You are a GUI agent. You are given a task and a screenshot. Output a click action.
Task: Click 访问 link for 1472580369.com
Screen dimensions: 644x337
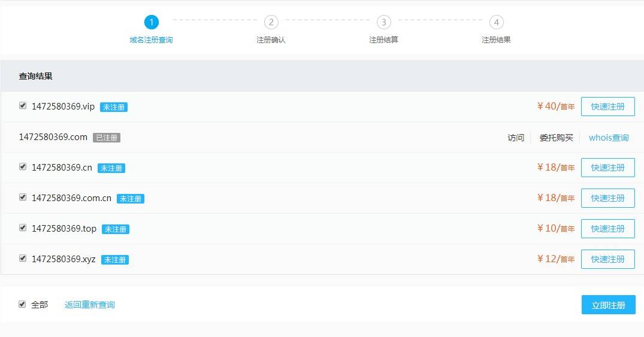click(516, 138)
